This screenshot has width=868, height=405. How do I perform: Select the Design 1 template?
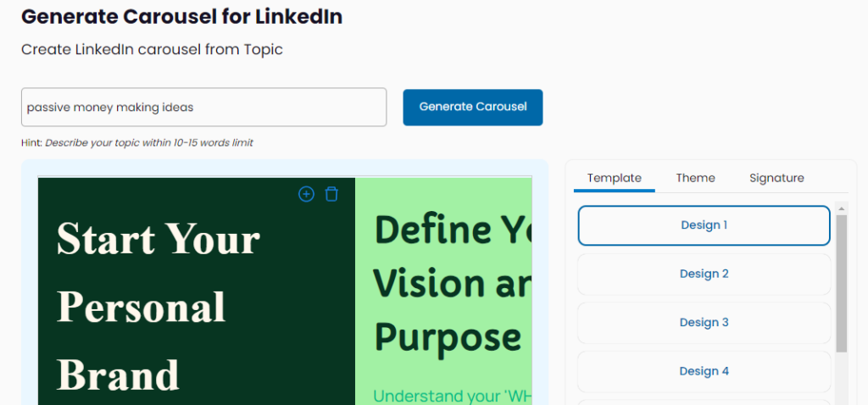[x=704, y=225]
